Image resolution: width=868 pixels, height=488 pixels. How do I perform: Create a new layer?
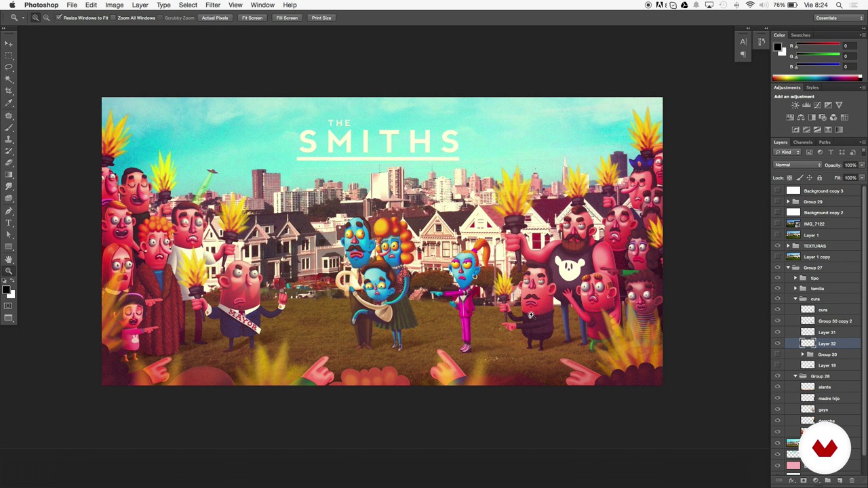pos(840,481)
